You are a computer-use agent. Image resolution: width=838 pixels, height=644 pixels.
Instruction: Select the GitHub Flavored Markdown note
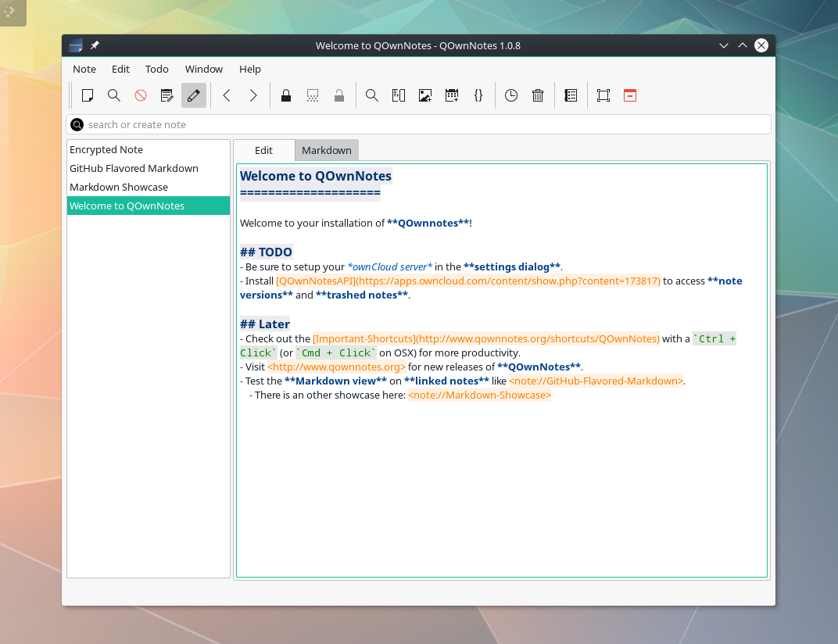point(149,168)
